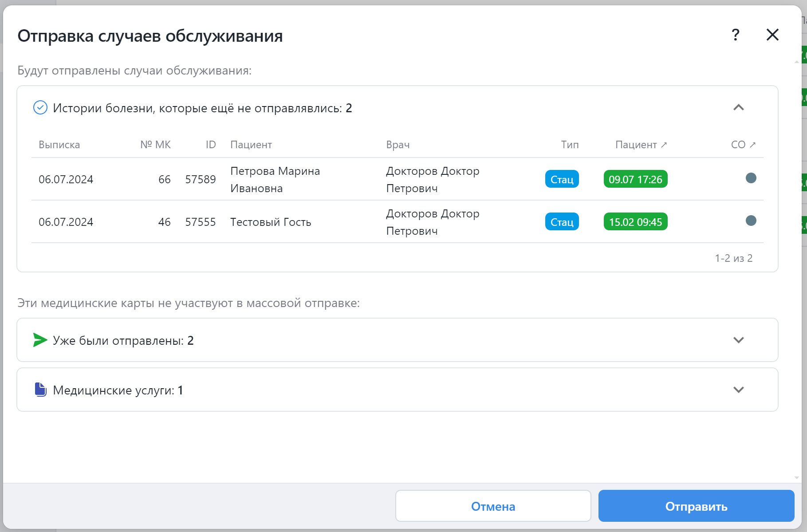Click the green paper plane sent icon
This screenshot has height=532, width=807.
40,340
